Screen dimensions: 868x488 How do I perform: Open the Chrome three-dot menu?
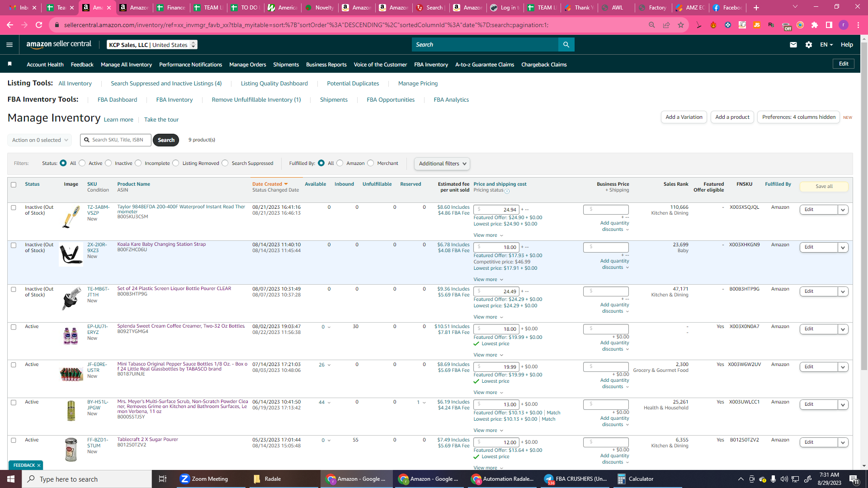(x=858, y=25)
